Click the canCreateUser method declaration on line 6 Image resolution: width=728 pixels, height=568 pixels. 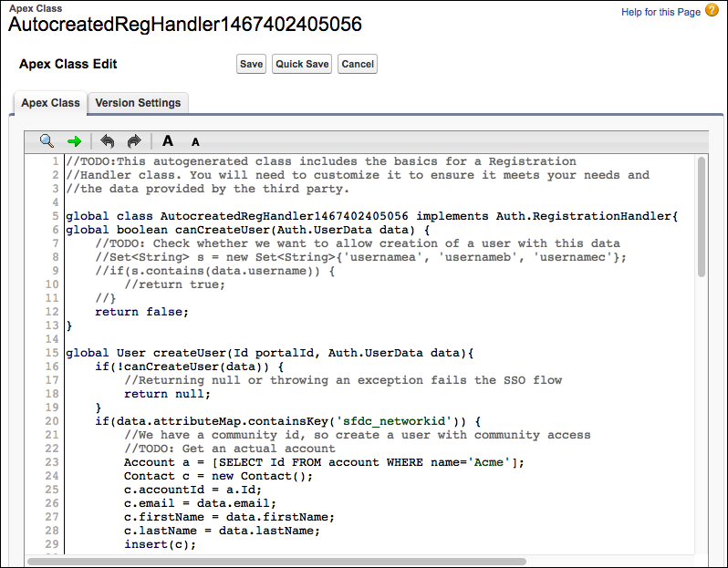click(x=248, y=230)
